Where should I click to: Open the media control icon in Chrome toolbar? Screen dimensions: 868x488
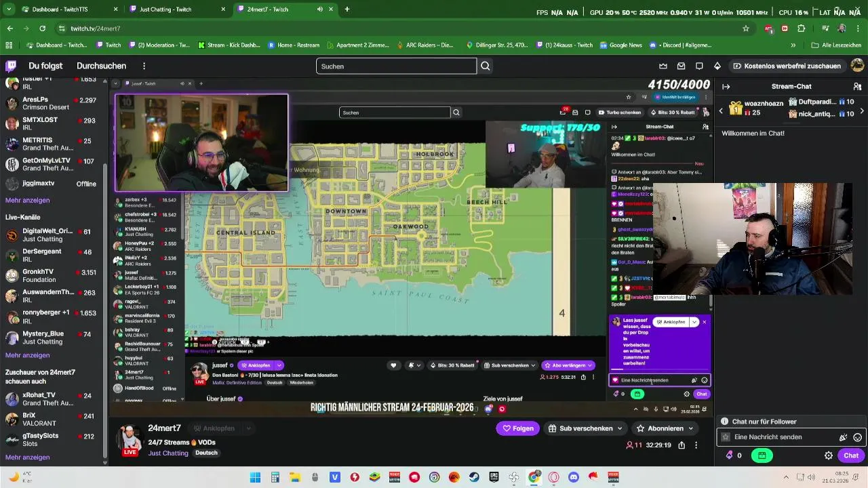[x=825, y=28]
